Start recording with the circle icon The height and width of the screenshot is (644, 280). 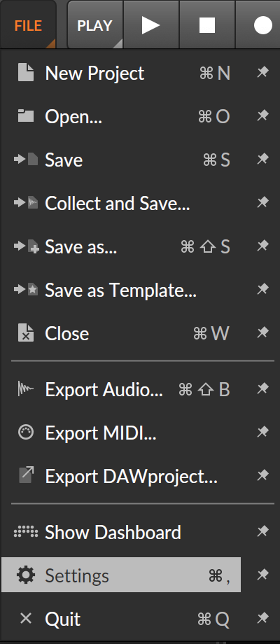[x=262, y=25]
